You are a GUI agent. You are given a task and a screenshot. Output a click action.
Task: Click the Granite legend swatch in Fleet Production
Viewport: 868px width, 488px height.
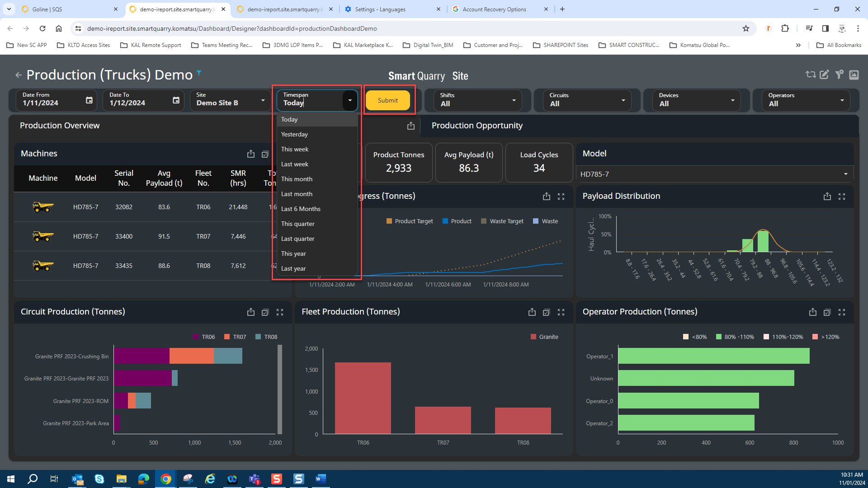pyautogui.click(x=533, y=337)
